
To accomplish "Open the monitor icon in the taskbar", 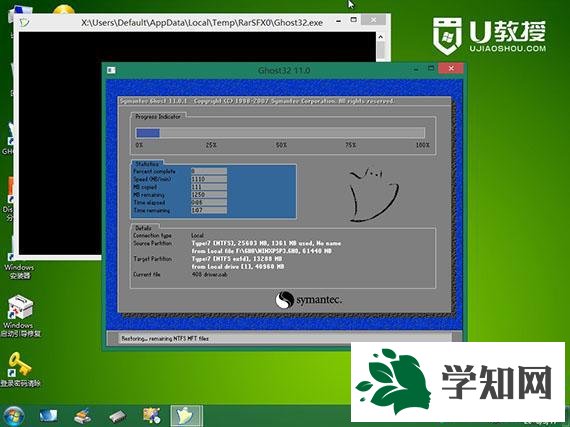I will 48,415.
